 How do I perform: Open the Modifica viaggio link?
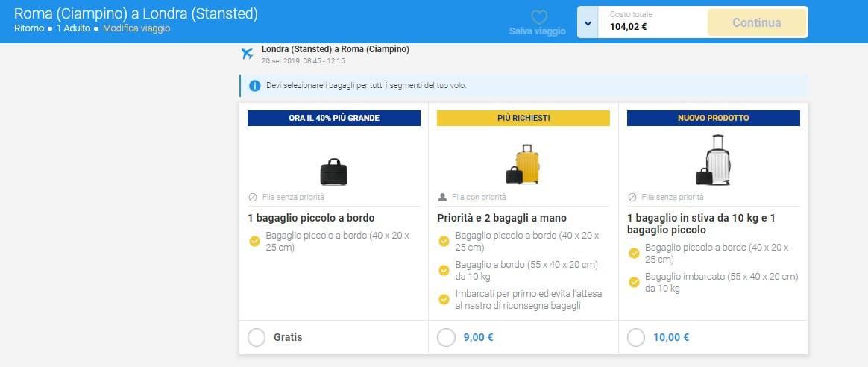[136, 28]
